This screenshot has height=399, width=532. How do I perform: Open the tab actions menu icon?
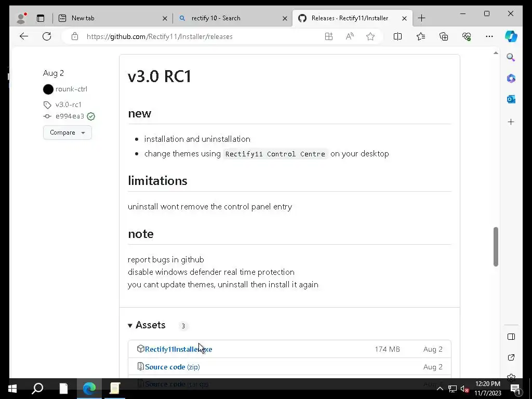[41, 18]
